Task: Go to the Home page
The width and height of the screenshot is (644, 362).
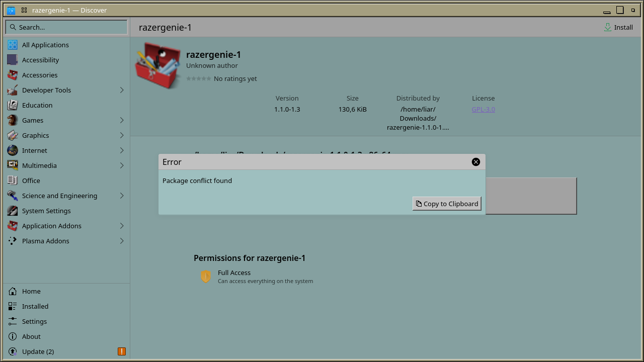Action: (66, 291)
